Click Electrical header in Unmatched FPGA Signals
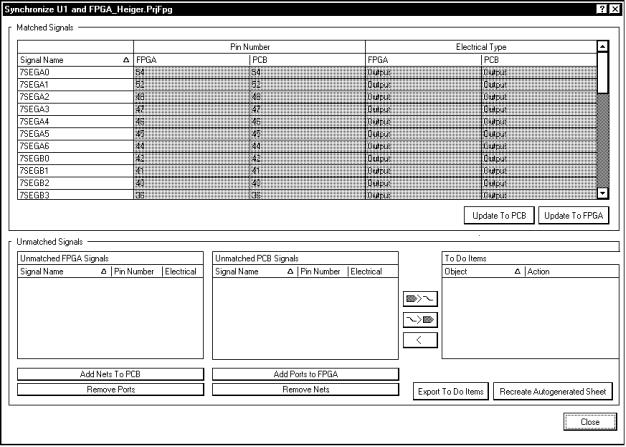This screenshot has height=447, width=626. coord(183,271)
